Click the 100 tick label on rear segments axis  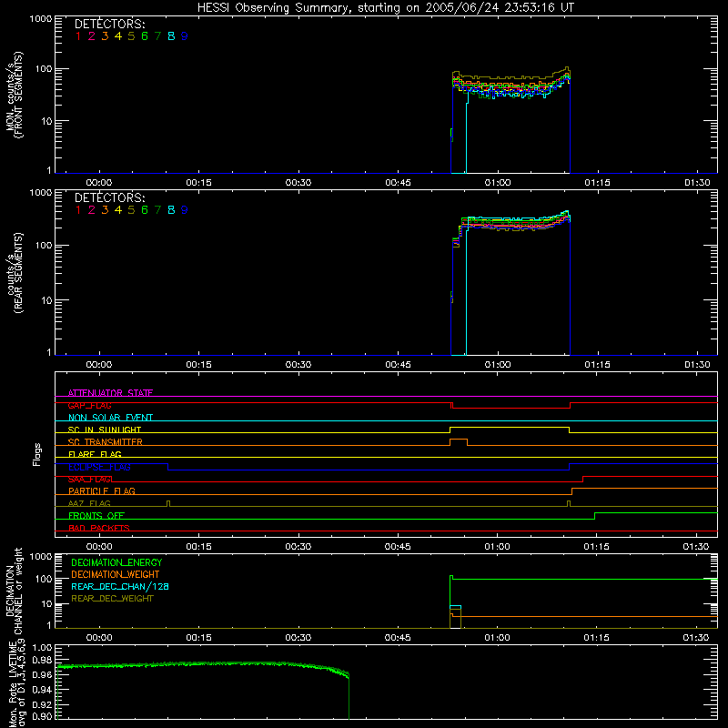point(44,245)
